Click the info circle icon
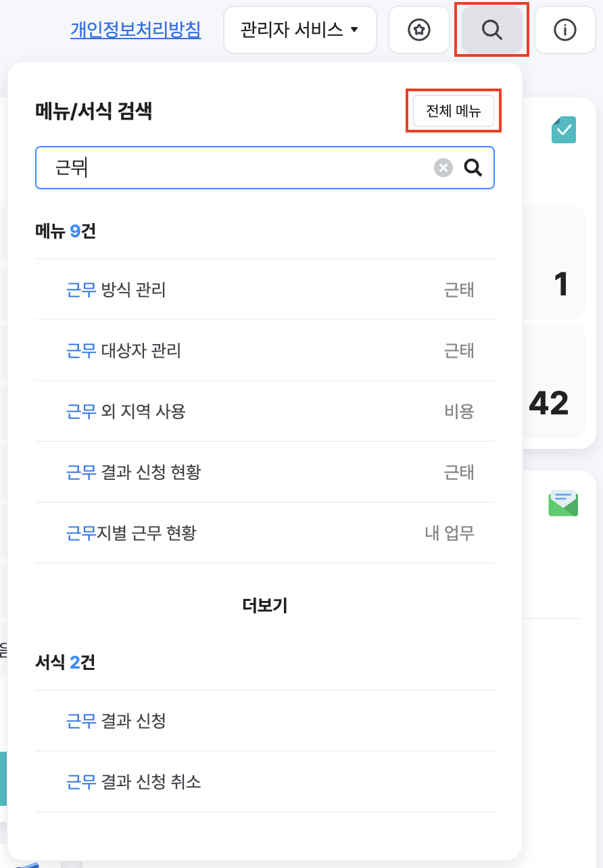 click(x=564, y=30)
